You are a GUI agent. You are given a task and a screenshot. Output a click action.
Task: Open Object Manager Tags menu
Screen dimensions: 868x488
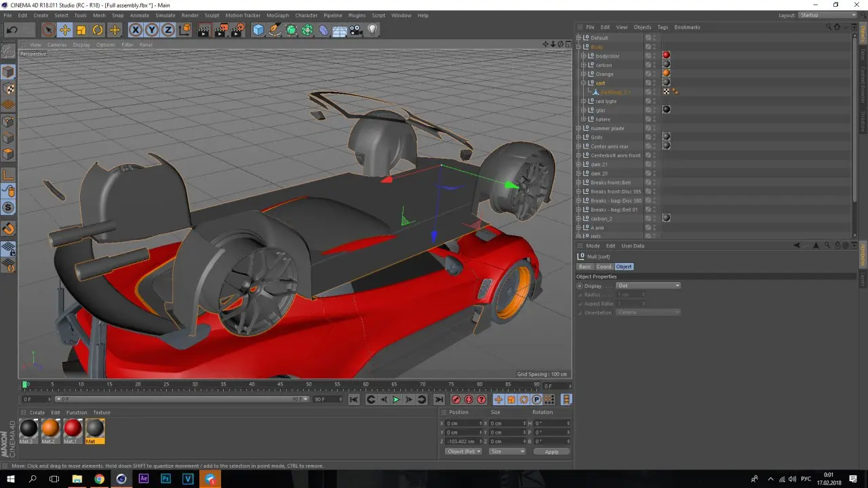663,27
